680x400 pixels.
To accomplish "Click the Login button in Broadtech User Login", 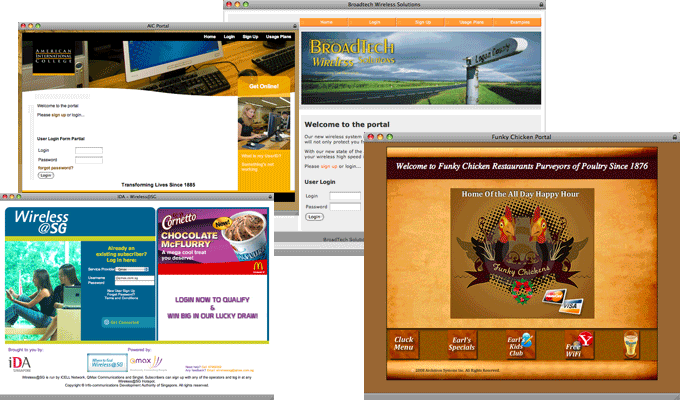I will pos(314,216).
